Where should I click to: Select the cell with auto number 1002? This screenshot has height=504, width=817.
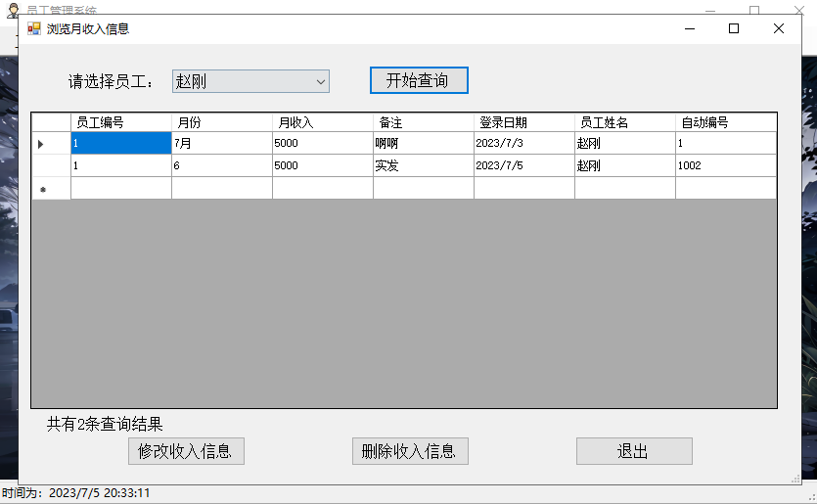(725, 166)
